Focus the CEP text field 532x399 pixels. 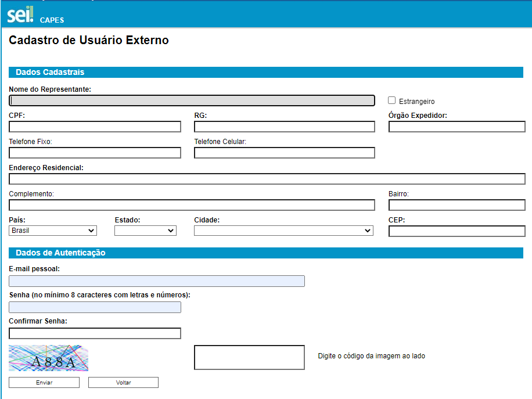pyautogui.click(x=456, y=231)
